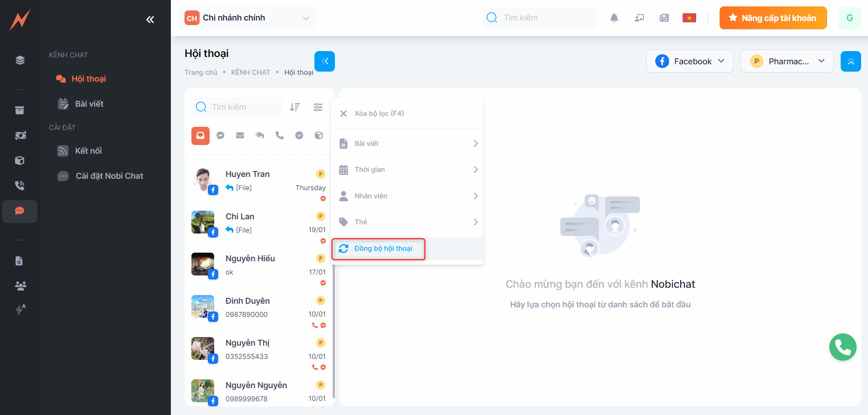Viewport: 868px width, 415px height.
Task: Filter conversations by phone call icon
Action: pos(279,135)
